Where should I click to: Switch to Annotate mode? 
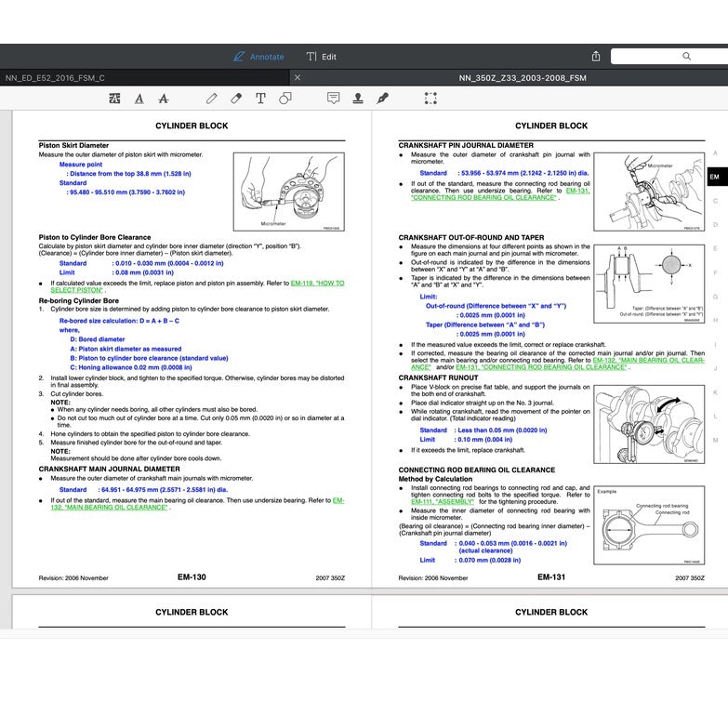tap(258, 57)
